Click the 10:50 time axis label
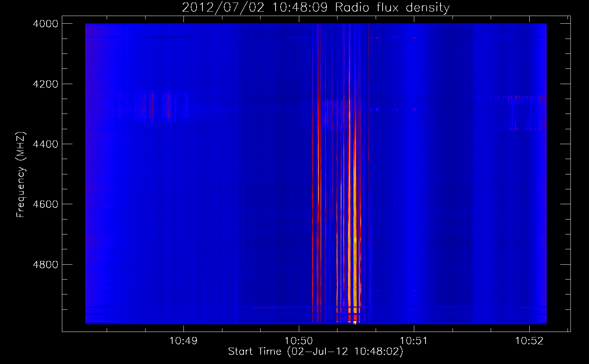Screen dimensions: 589x364 (x=299, y=341)
